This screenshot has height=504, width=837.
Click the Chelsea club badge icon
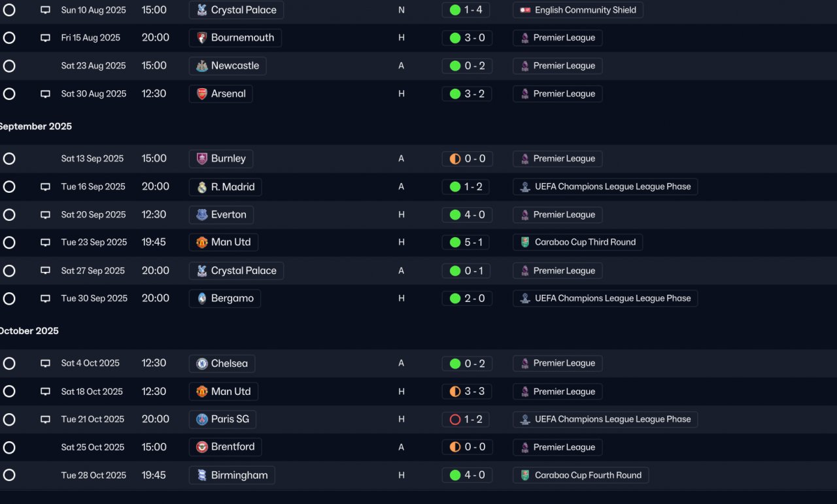tap(202, 363)
